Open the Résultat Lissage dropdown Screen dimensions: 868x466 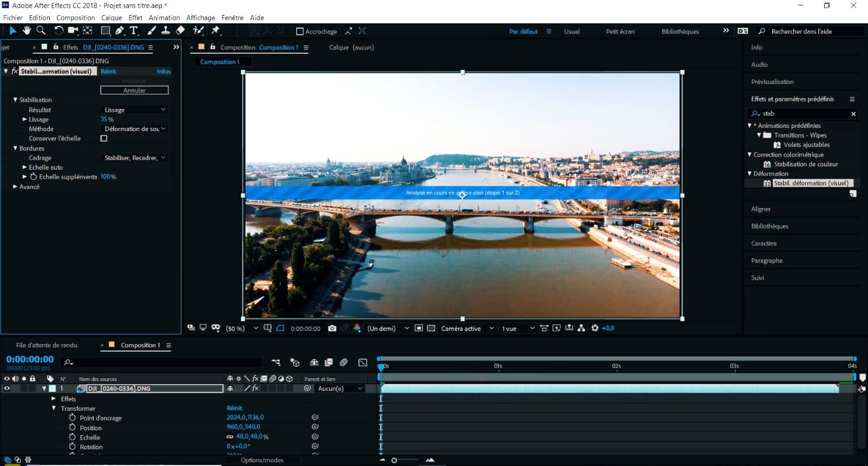tap(134, 110)
